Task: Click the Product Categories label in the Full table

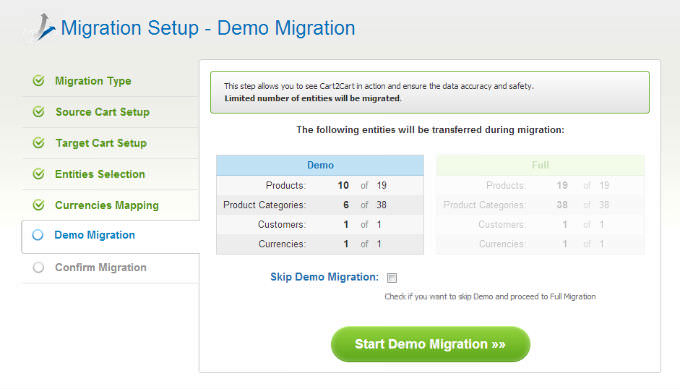Action: 484,205
